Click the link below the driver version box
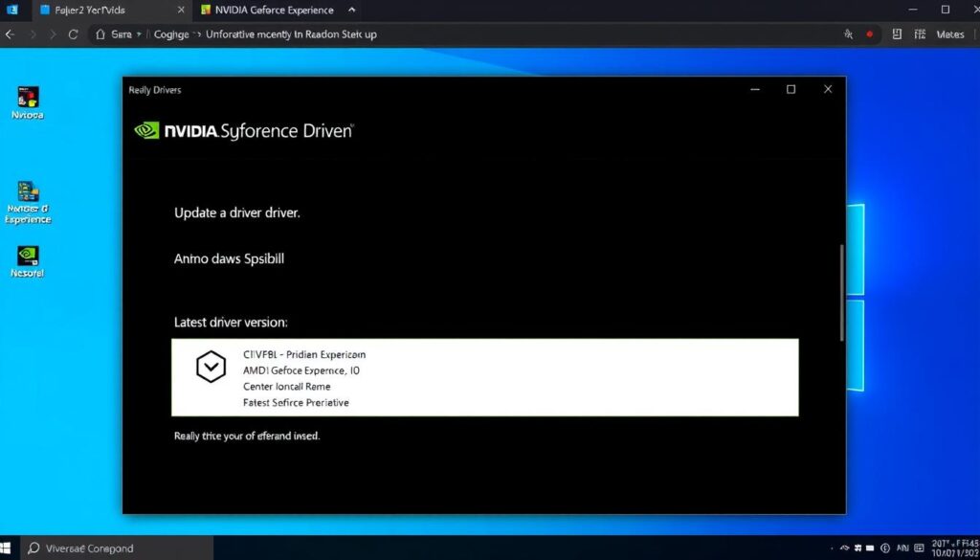 246,436
